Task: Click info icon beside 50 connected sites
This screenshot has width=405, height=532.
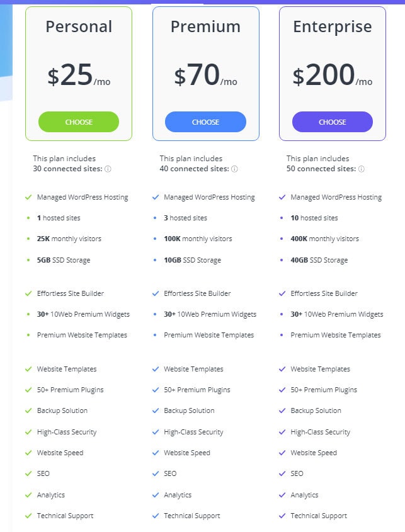Action: click(x=361, y=169)
